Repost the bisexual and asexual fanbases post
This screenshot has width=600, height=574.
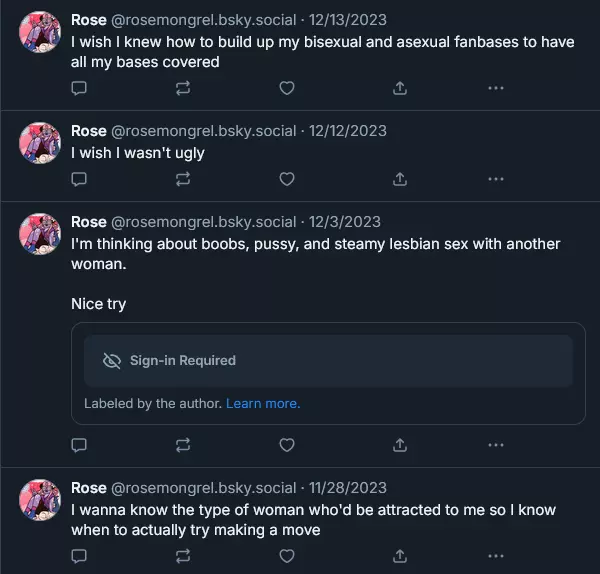(183, 88)
